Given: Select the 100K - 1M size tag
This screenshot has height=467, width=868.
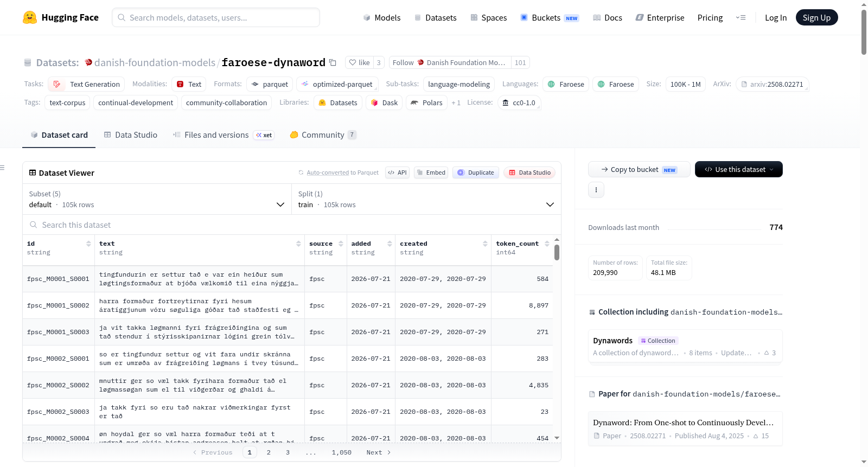Looking at the screenshot, I should tap(685, 84).
